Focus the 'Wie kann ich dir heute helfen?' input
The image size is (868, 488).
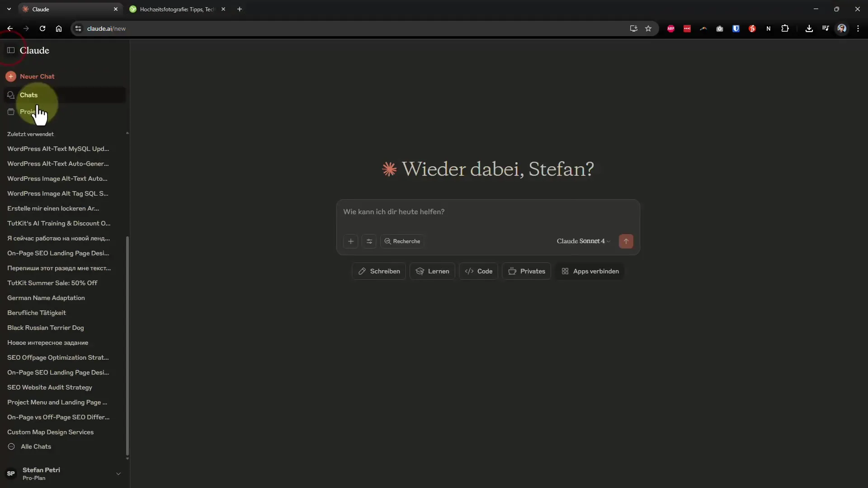point(488,212)
